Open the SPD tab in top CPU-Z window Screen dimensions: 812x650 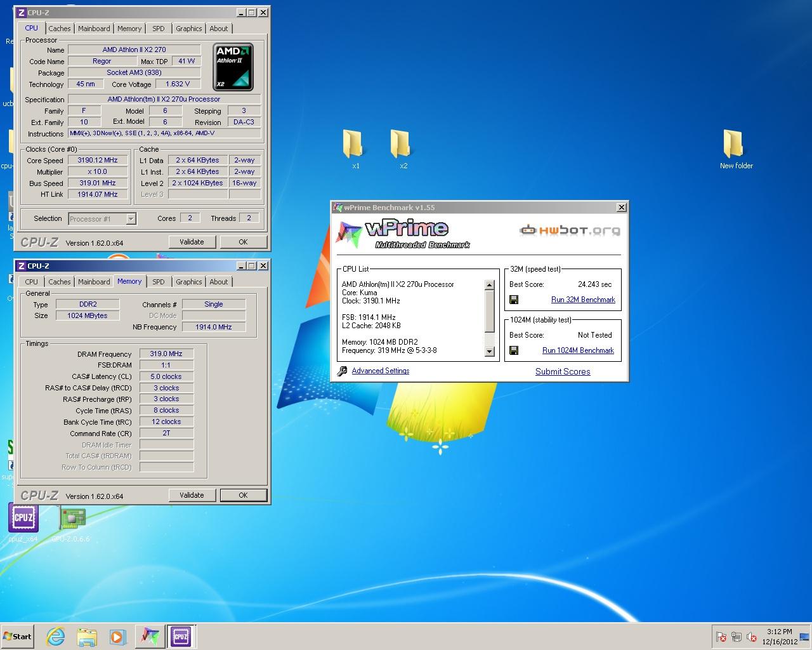pyautogui.click(x=159, y=29)
